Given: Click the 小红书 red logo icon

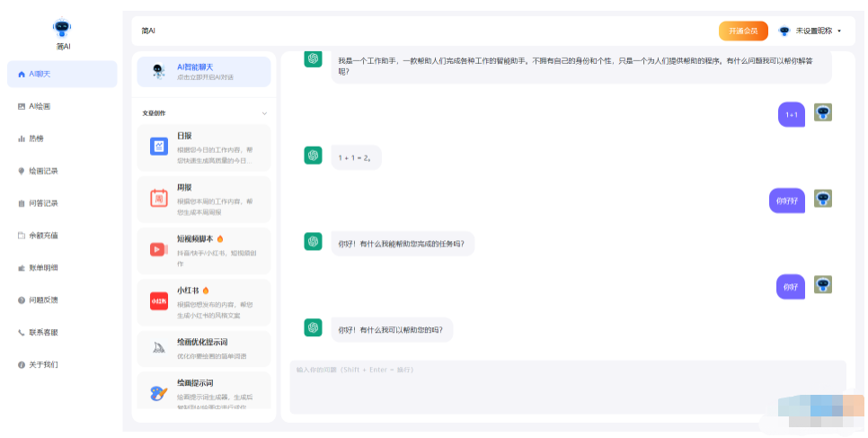Looking at the screenshot, I should (x=159, y=301).
